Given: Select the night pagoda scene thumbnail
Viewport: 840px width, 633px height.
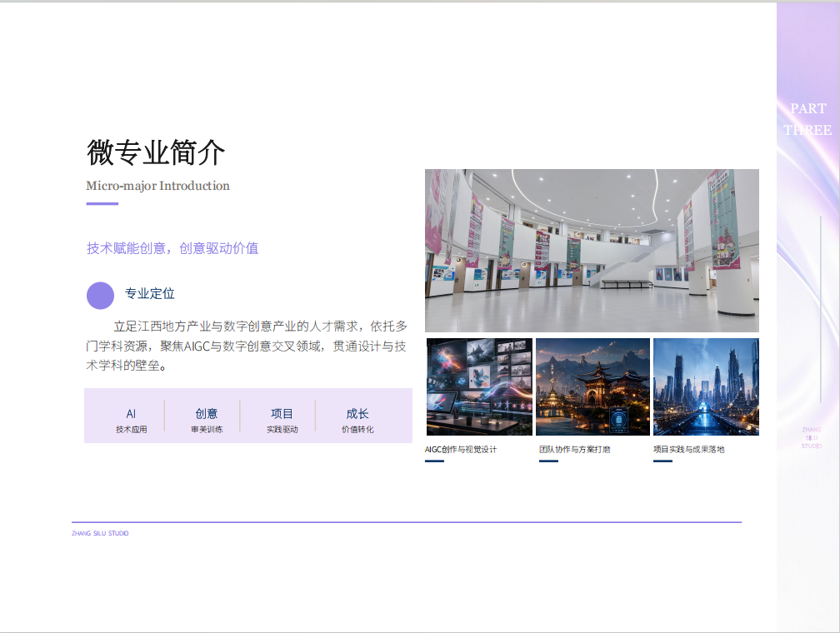Looking at the screenshot, I should click(x=592, y=386).
